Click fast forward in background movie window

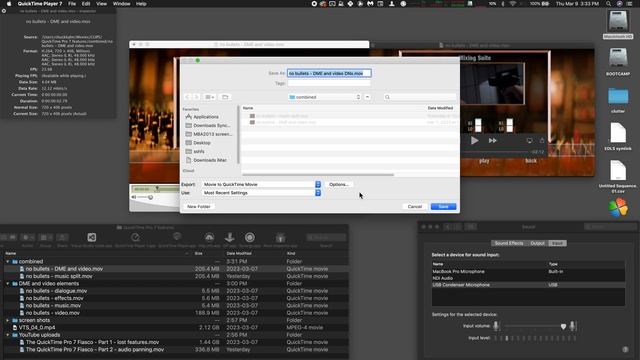(x=493, y=140)
